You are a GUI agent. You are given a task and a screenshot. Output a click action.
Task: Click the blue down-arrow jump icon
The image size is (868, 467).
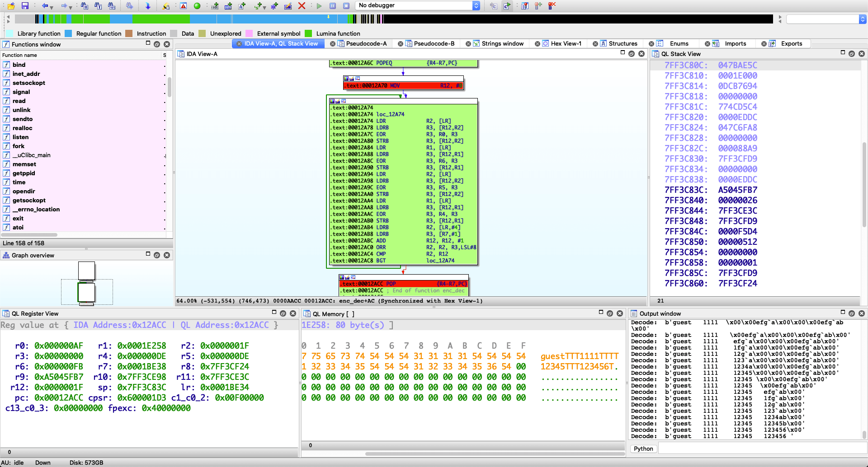148,6
